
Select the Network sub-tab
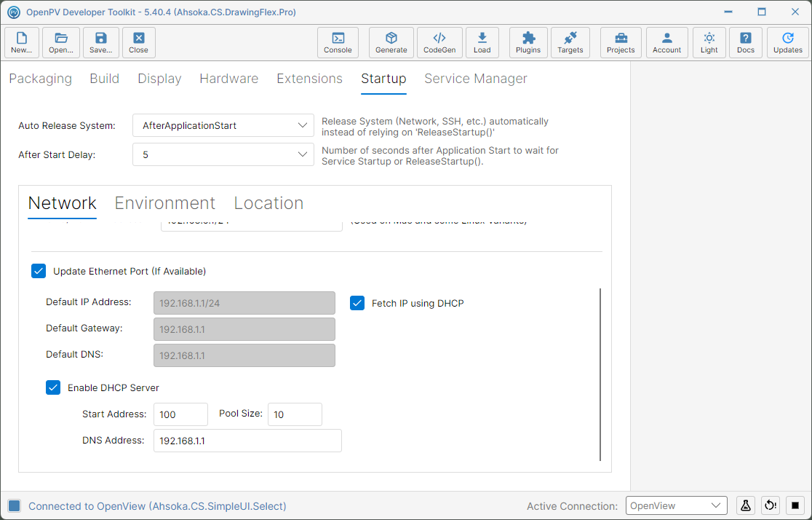pos(62,203)
